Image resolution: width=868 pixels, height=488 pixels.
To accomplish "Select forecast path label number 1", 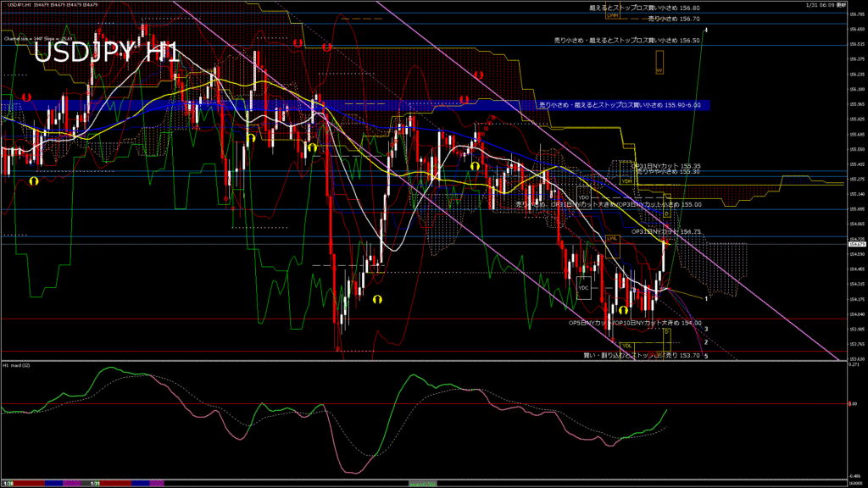I will pos(707,298).
